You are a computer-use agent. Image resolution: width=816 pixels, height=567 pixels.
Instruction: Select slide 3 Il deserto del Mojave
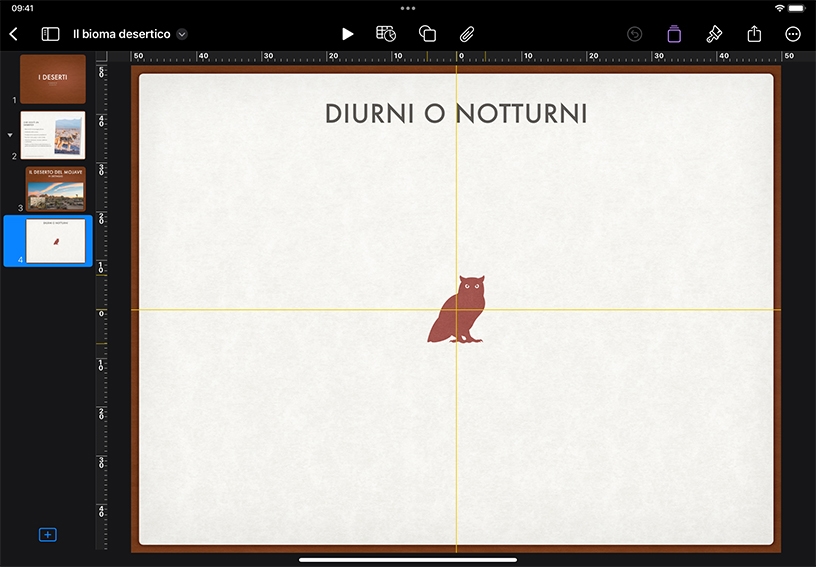click(x=56, y=188)
